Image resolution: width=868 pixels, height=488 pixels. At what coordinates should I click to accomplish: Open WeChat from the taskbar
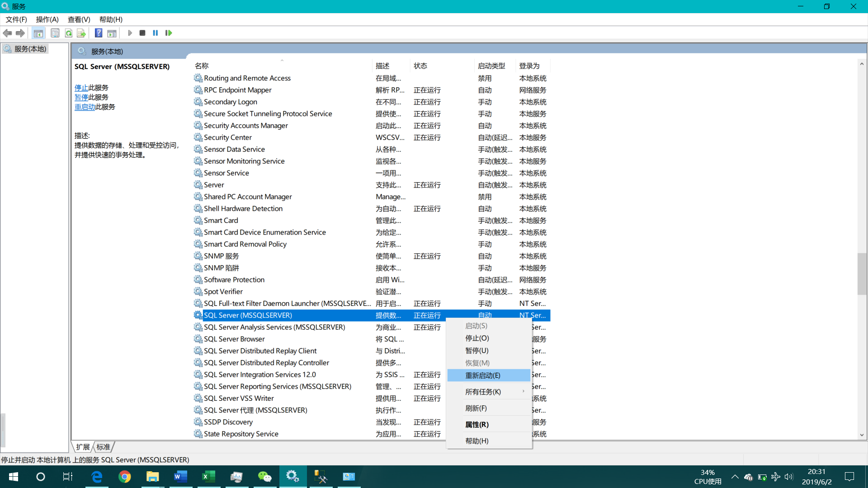point(265,477)
